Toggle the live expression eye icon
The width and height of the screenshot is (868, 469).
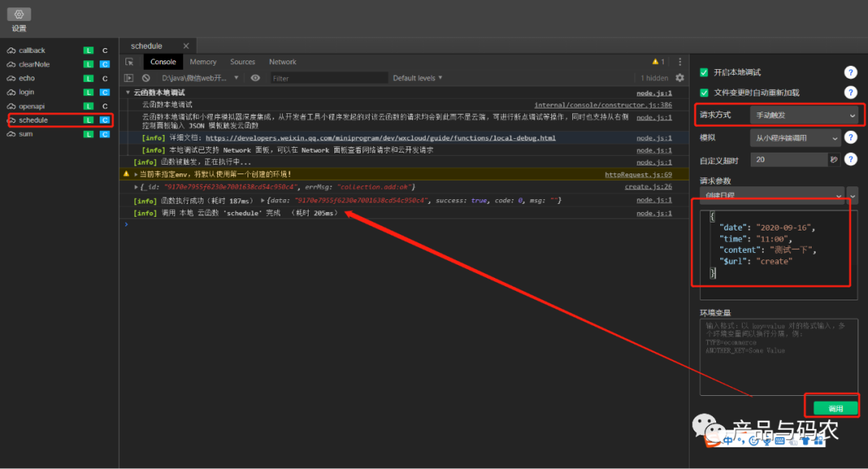(x=256, y=78)
